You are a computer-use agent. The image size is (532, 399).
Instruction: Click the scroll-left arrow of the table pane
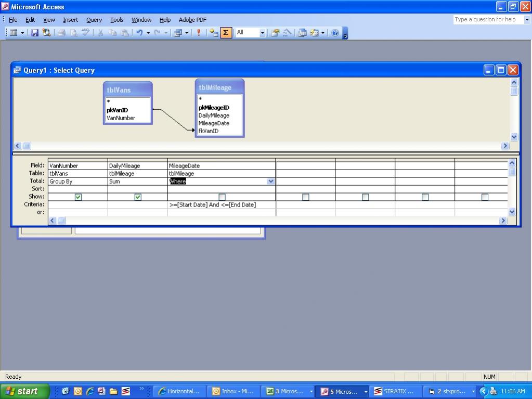(x=18, y=146)
